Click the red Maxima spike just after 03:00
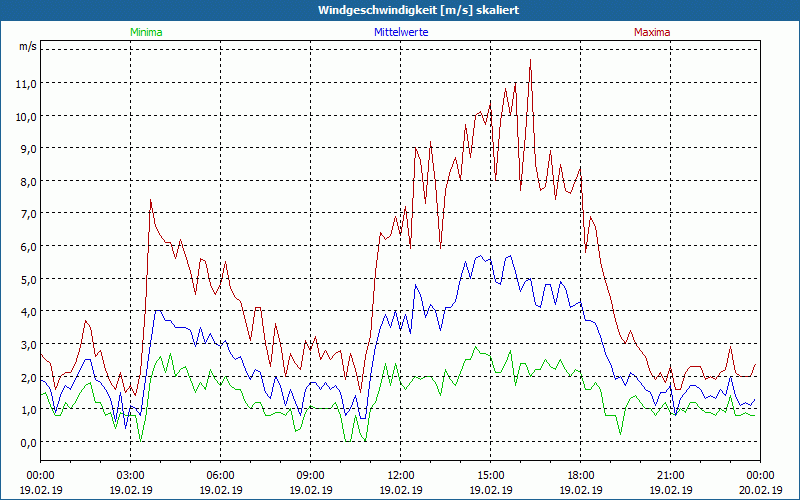The height and width of the screenshot is (500, 800). (150, 200)
